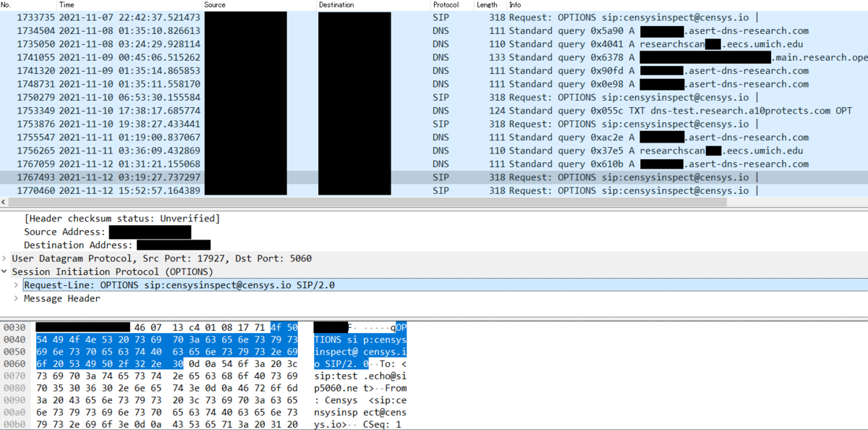Select packet 1755547 DNS query 0xac2e
The height and width of the screenshot is (430, 868).
[434, 138]
